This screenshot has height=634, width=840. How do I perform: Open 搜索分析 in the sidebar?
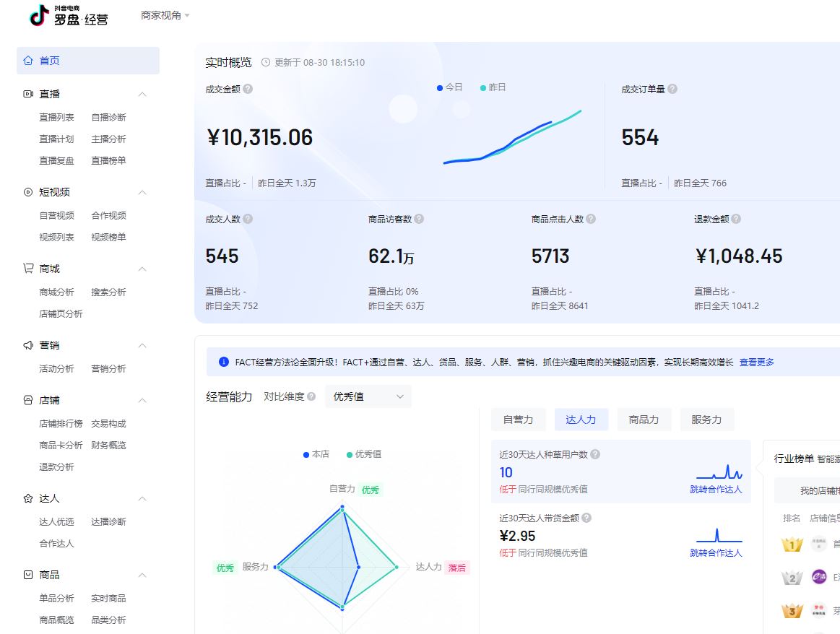point(109,292)
